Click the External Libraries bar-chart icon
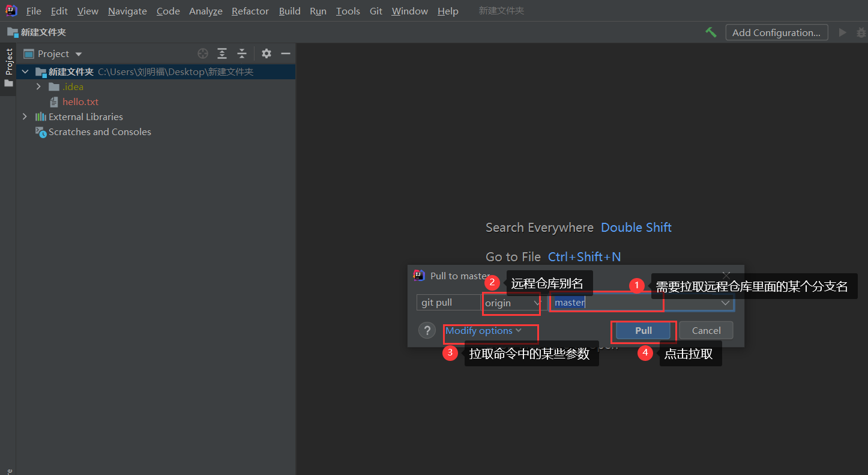This screenshot has height=475, width=868. click(40, 116)
